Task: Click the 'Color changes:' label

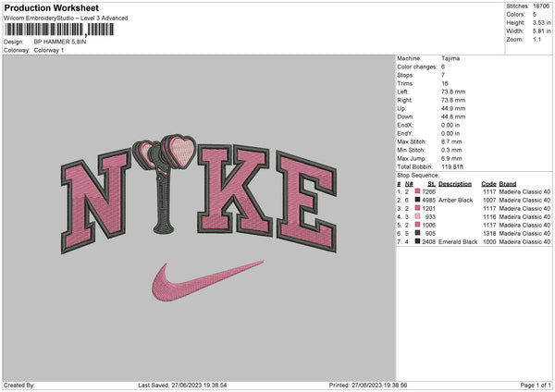Action: (x=417, y=67)
